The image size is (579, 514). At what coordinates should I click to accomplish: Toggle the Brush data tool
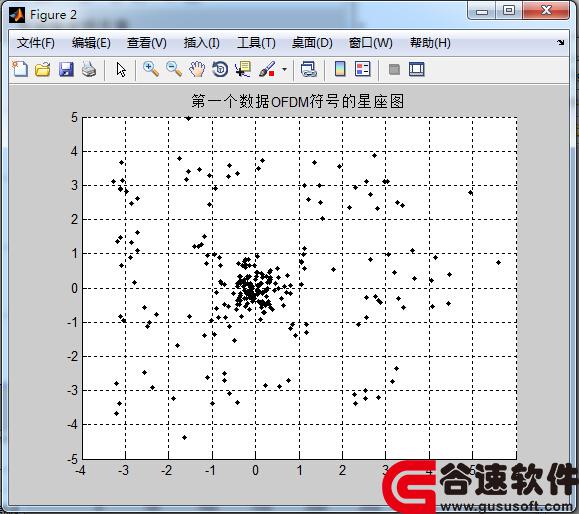click(267, 69)
